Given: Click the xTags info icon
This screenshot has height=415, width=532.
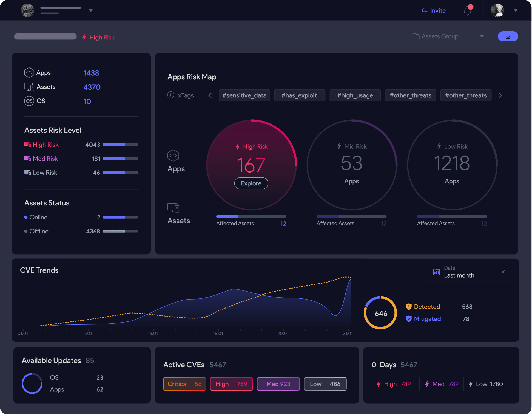Looking at the screenshot, I should tap(171, 95).
